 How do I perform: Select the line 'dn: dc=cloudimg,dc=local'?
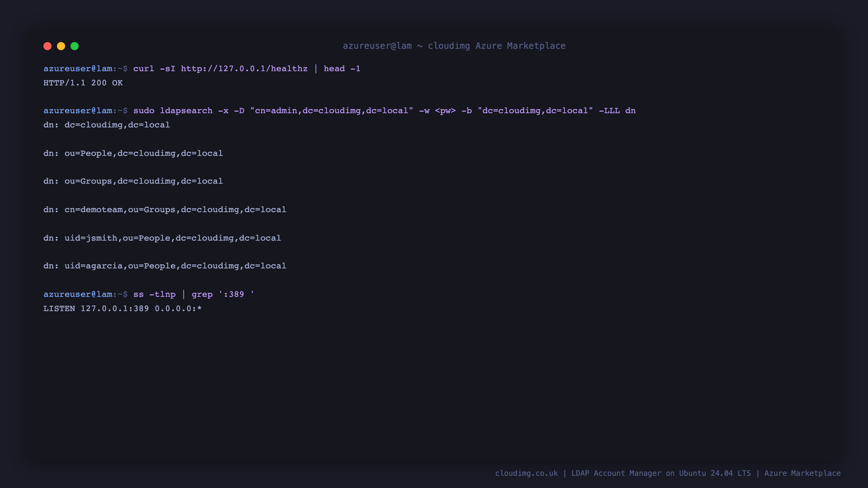click(106, 125)
